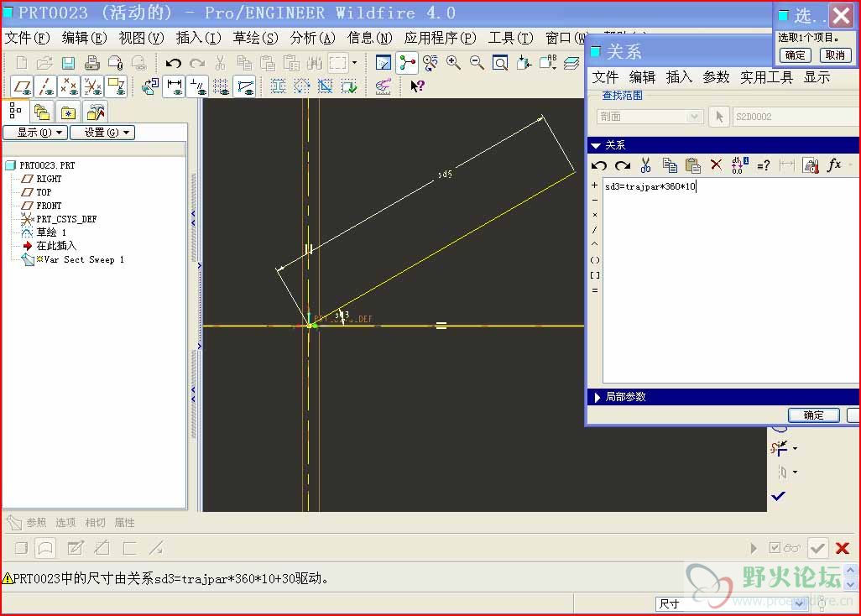
Task: Click the selection arrow button beside scope
Action: pos(719,117)
